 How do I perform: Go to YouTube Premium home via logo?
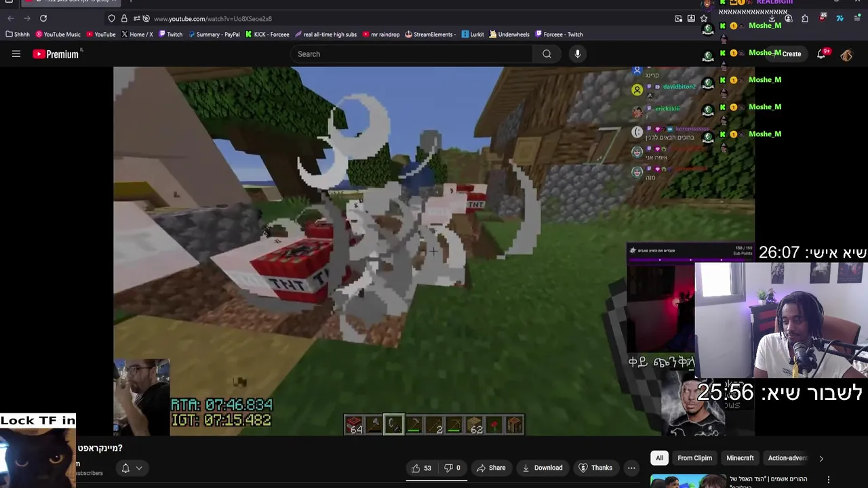click(x=56, y=54)
